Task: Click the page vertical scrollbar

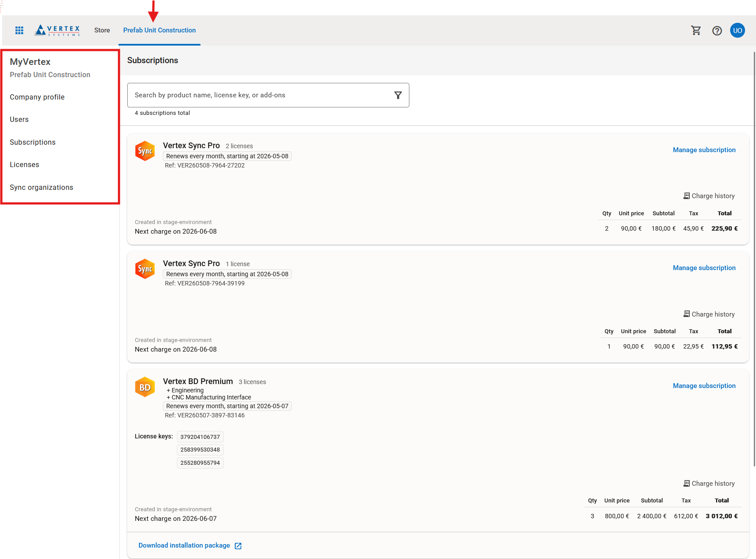Action: 754,259
